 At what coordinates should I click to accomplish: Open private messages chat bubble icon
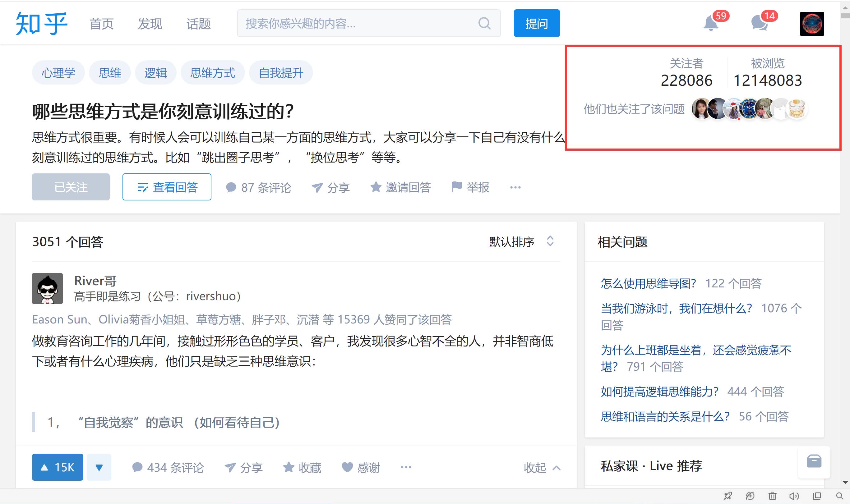click(x=759, y=24)
